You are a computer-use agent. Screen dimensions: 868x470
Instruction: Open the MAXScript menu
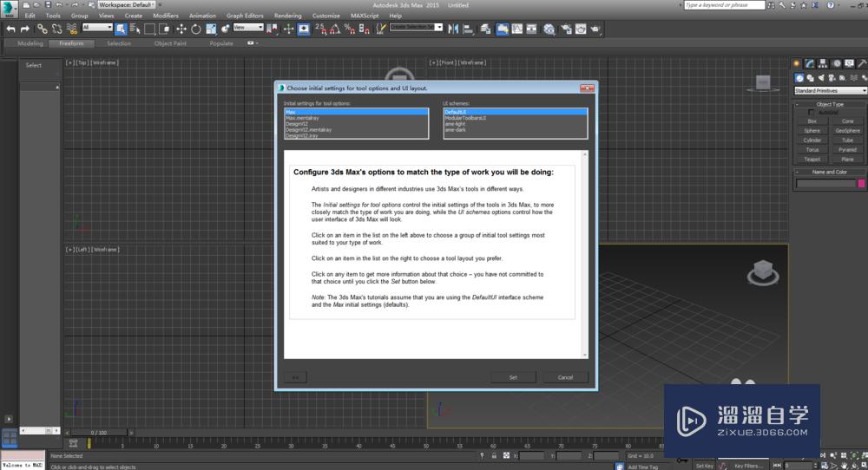tap(365, 16)
